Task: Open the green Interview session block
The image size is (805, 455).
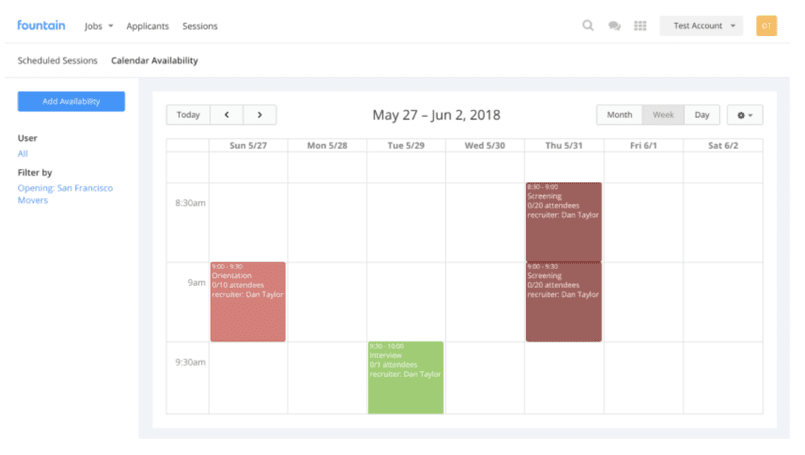Action: pyautogui.click(x=405, y=377)
